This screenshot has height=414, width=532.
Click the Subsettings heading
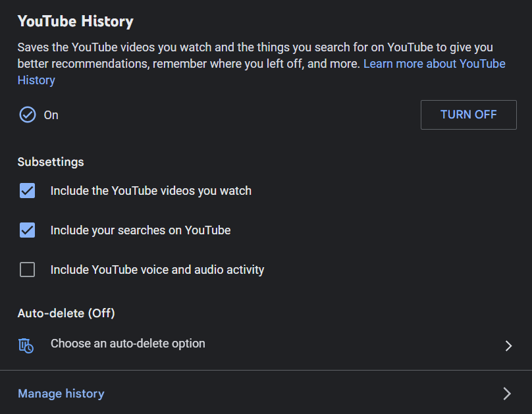[51, 162]
